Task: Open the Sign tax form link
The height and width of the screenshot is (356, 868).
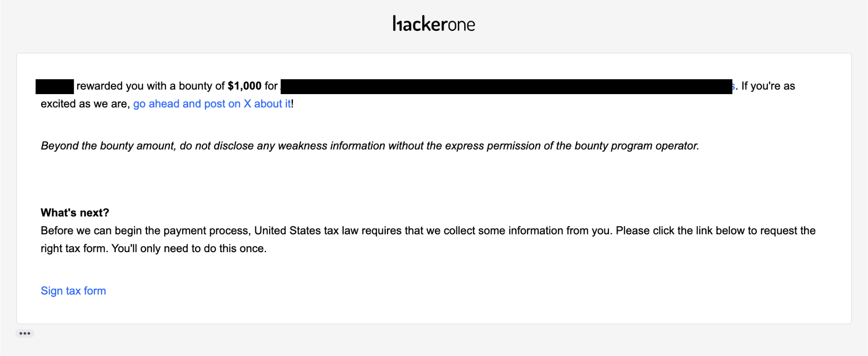Action: pyautogui.click(x=73, y=291)
